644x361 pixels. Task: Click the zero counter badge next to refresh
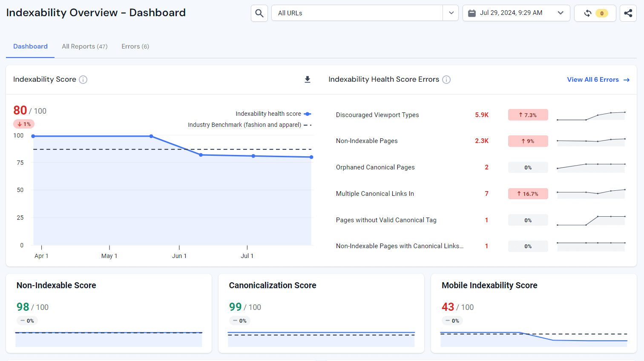click(601, 13)
